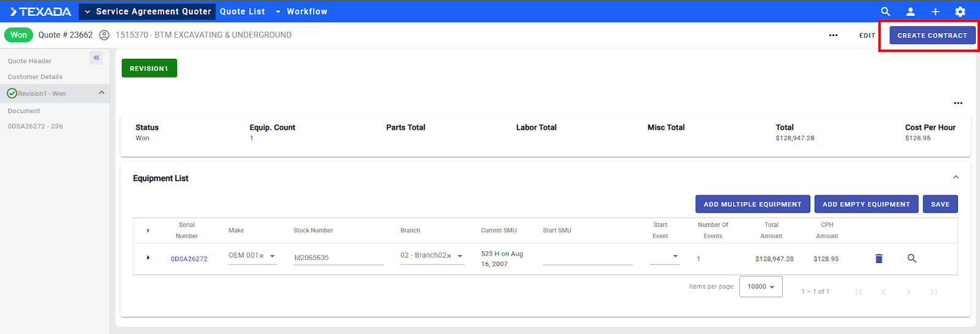Collapse the Equipment List panel
Viewport: 980px width, 334px height.
[956, 177]
